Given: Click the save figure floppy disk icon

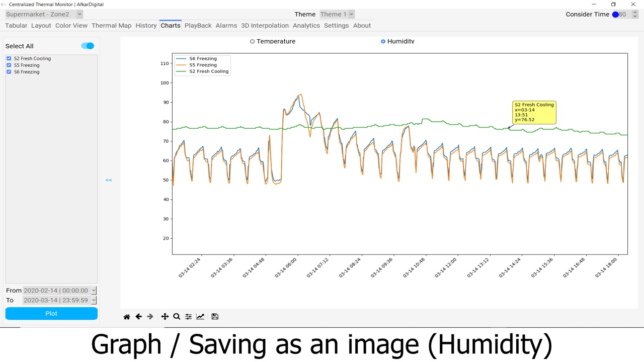Looking at the screenshot, I should [215, 317].
